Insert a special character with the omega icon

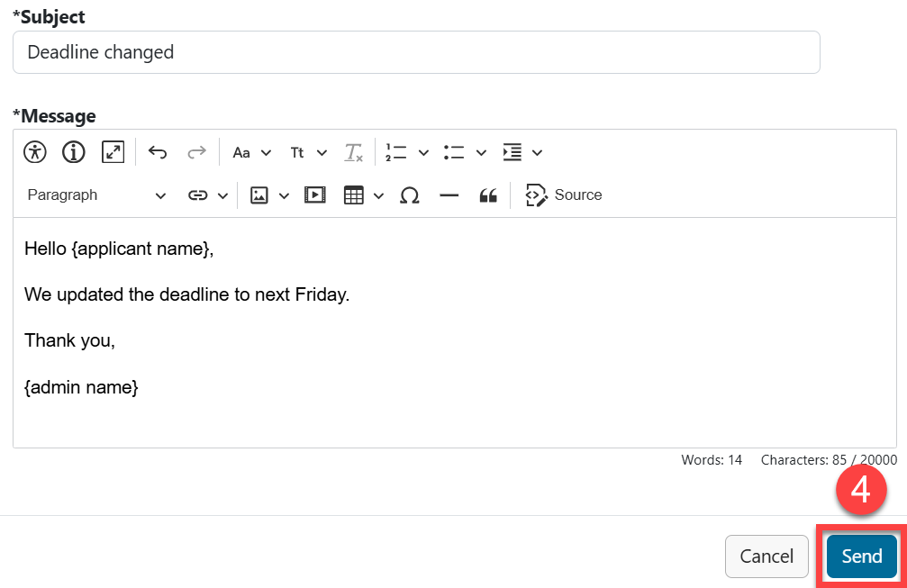410,194
